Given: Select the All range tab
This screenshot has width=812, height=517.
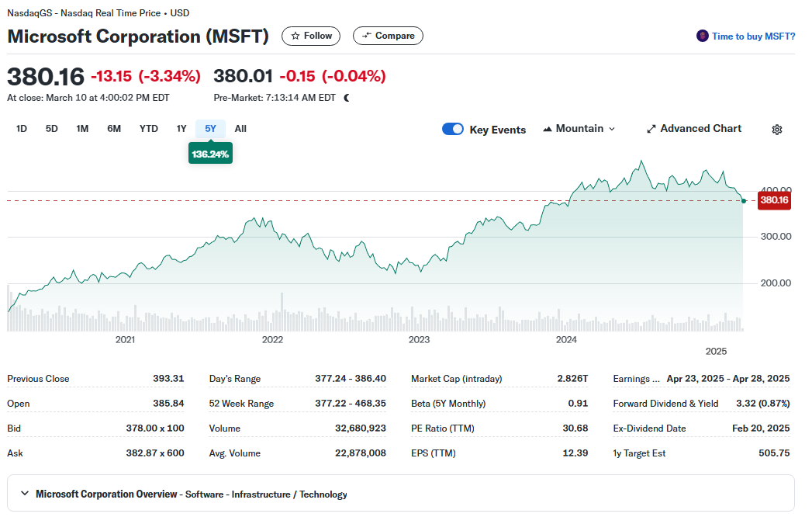Looking at the screenshot, I should pyautogui.click(x=240, y=129).
